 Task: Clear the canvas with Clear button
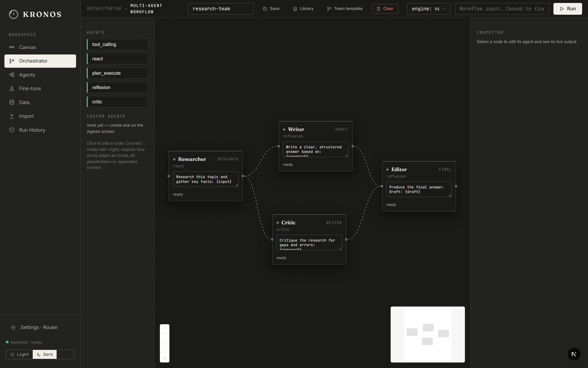[385, 9]
